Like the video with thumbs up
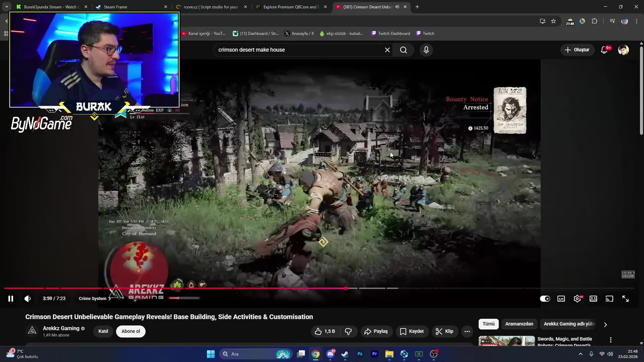Viewport: 644px width, 362px height. tap(325, 331)
